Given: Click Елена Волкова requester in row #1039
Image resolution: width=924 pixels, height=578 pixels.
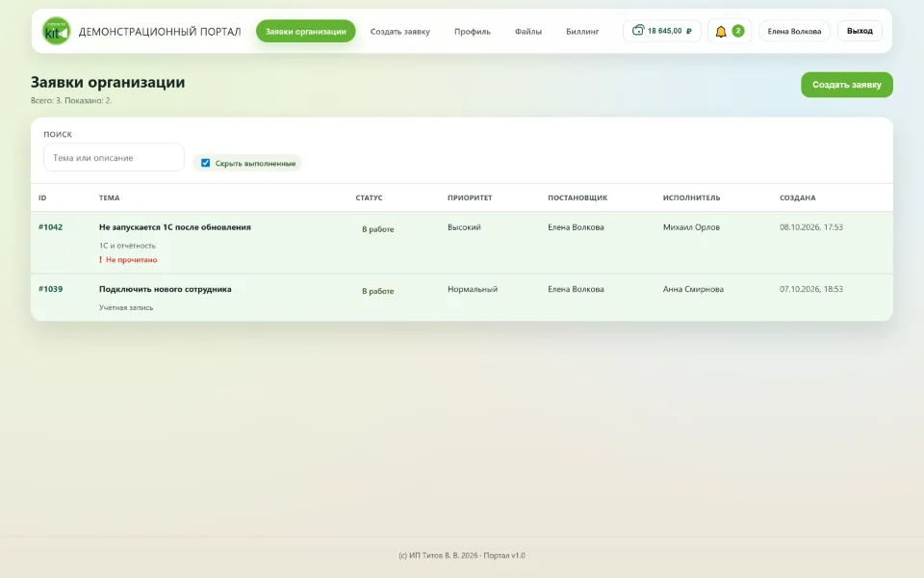Looking at the screenshot, I should coord(576,289).
